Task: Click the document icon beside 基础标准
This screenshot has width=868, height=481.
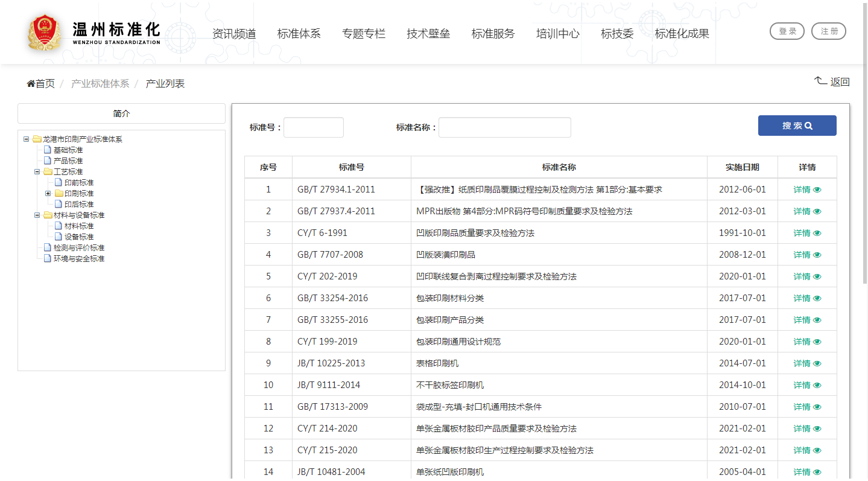Action: click(48, 150)
